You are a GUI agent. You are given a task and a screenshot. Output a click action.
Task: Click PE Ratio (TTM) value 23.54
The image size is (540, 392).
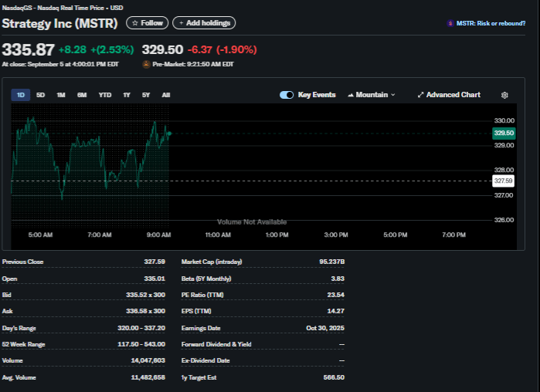click(336, 295)
